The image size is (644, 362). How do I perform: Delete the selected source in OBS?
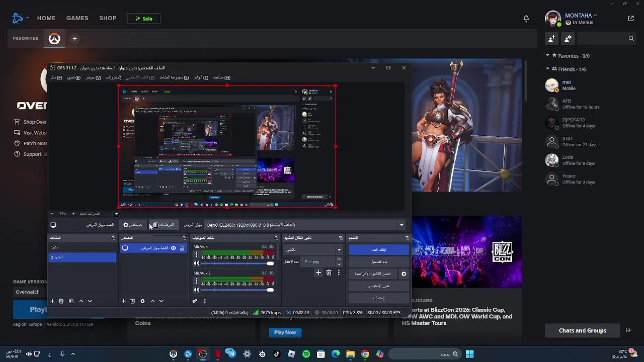133,301
